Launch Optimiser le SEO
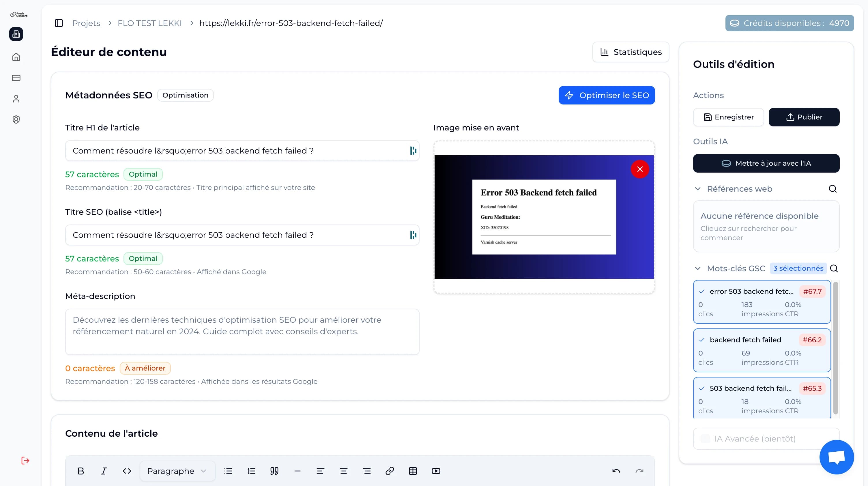Image resolution: width=868 pixels, height=486 pixels. pyautogui.click(x=606, y=95)
